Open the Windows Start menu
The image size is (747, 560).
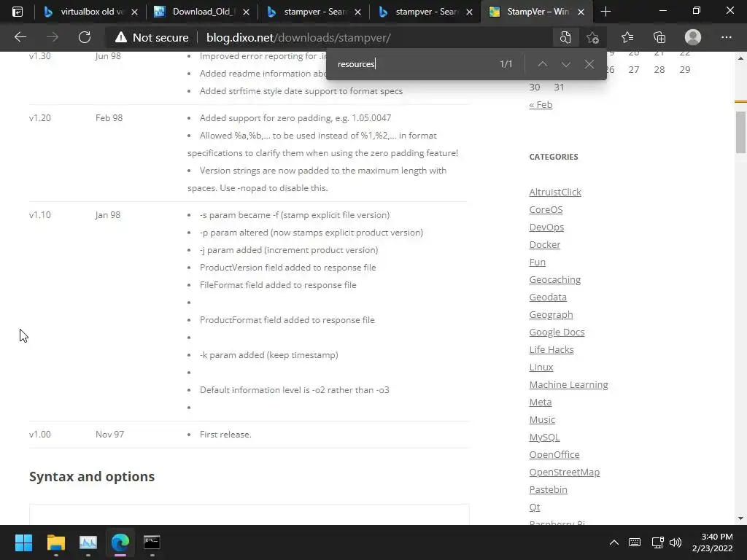pos(23,542)
